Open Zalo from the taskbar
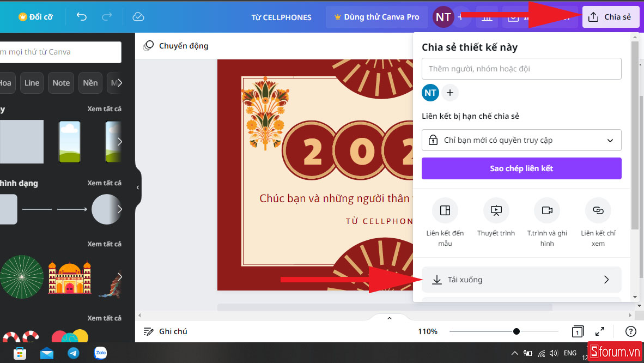The image size is (644, 363). [x=100, y=353]
